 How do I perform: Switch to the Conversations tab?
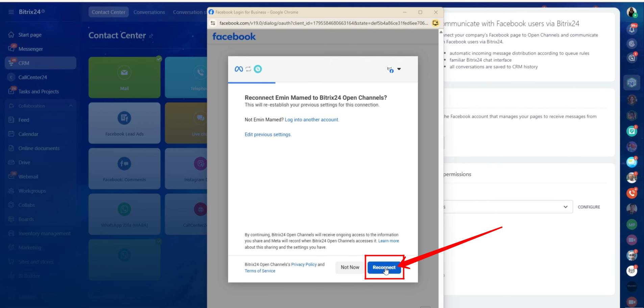[149, 12]
